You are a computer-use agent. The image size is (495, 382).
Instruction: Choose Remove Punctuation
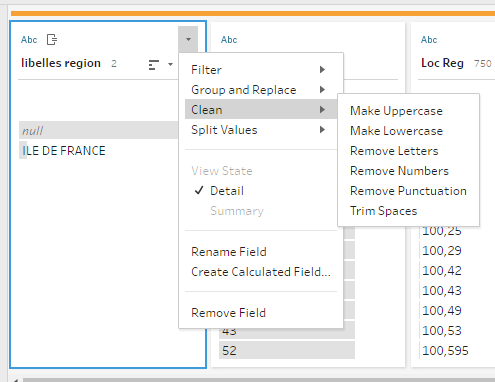pos(408,191)
